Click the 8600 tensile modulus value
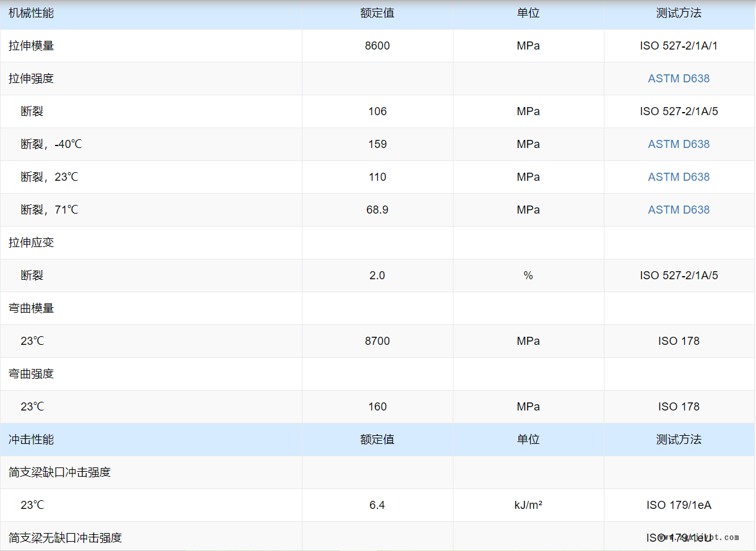This screenshot has height=551, width=756. [x=377, y=46]
